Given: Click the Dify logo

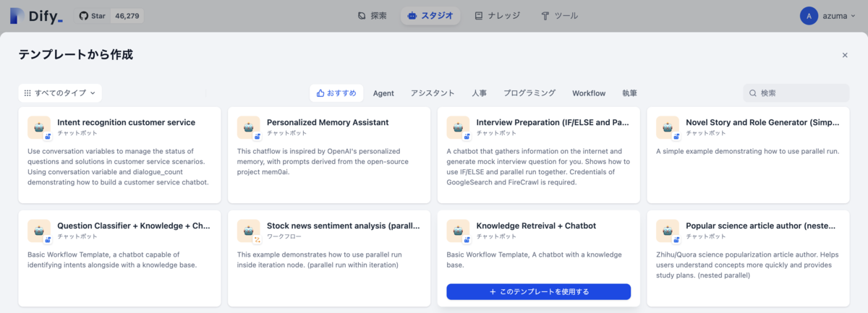Looking at the screenshot, I should click(36, 15).
